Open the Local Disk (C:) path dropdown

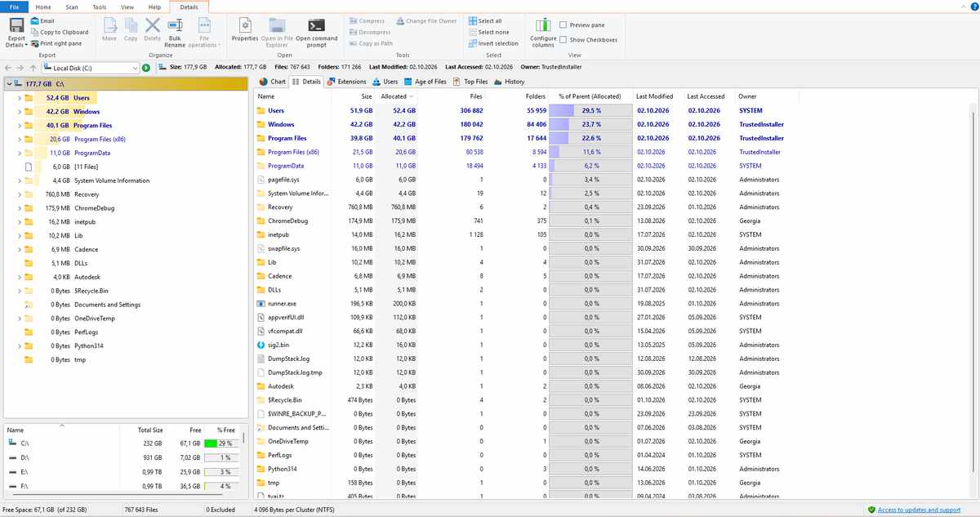point(134,68)
